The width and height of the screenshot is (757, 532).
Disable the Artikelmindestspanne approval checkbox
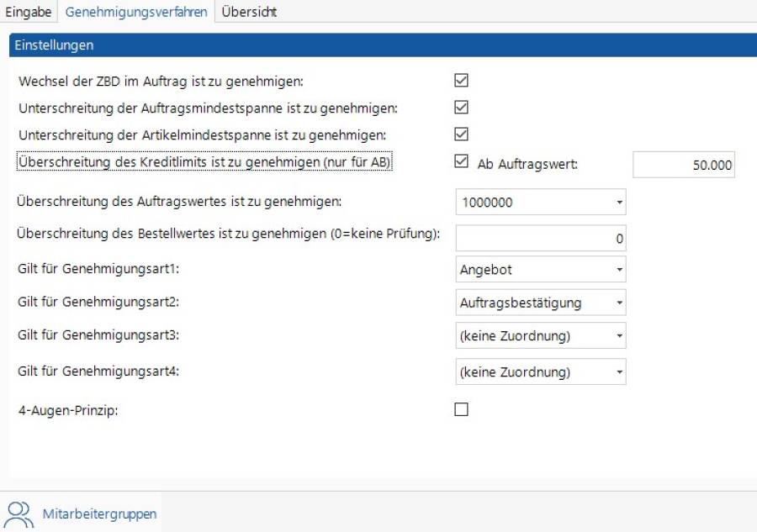click(461, 134)
